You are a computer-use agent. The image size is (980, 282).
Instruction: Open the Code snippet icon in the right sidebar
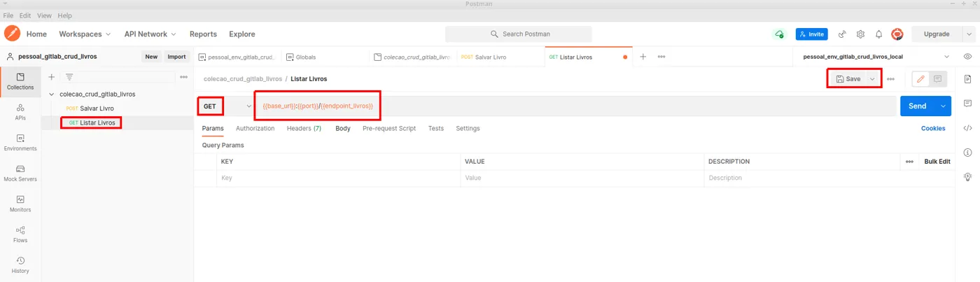967,128
